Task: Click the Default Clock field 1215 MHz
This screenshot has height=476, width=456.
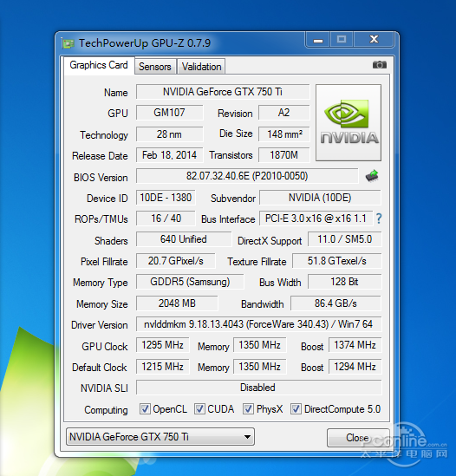Action: pos(163,367)
